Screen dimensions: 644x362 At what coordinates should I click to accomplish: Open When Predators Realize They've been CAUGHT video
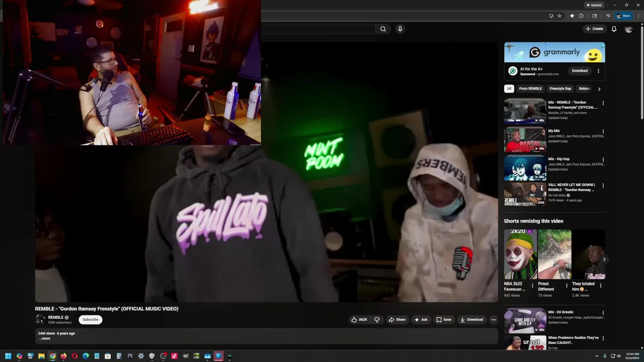pyautogui.click(x=573, y=340)
